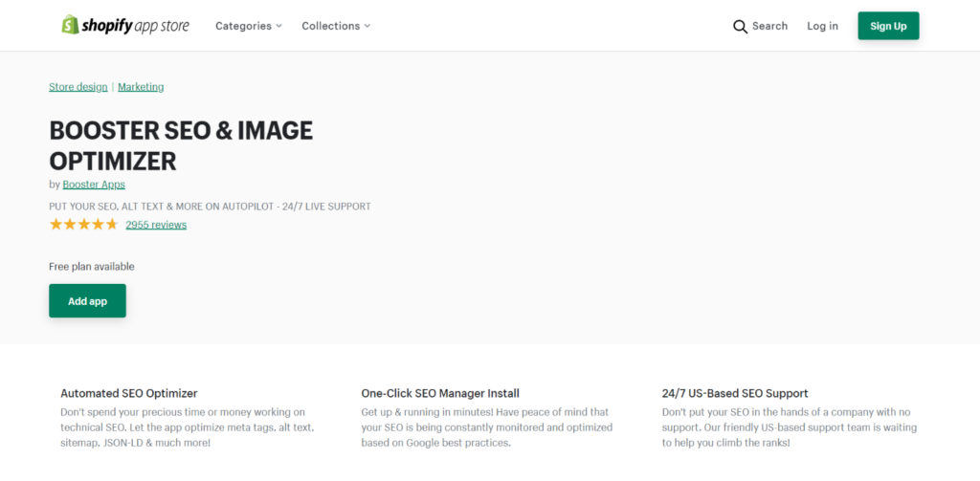Open the Collections menu
This screenshot has width=980, height=481.
click(x=336, y=26)
